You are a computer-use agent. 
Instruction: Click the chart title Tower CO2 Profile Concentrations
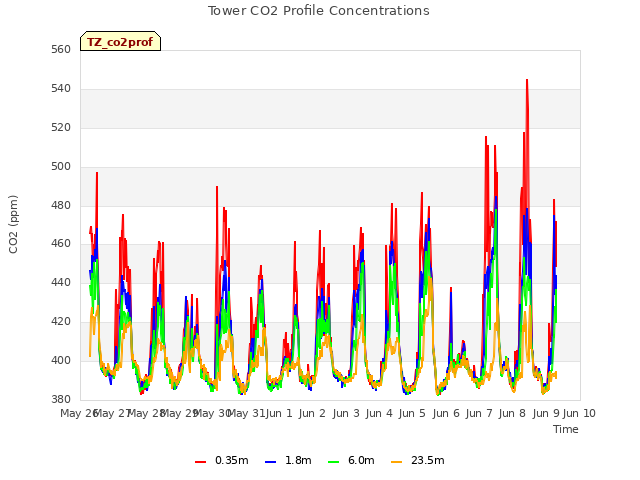coord(319,11)
